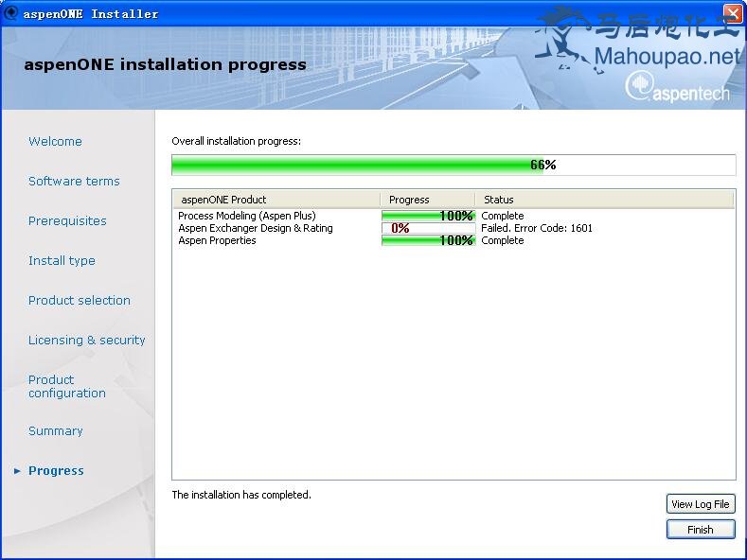Close the aspenONE Installer window
Image resolution: width=747 pixels, height=560 pixels.
tap(732, 13)
